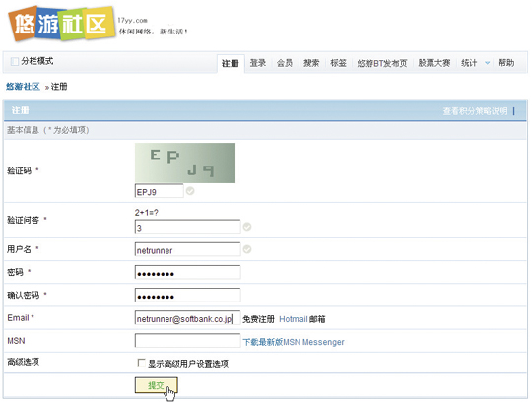Click the checkmark icon beside username field

point(247,249)
